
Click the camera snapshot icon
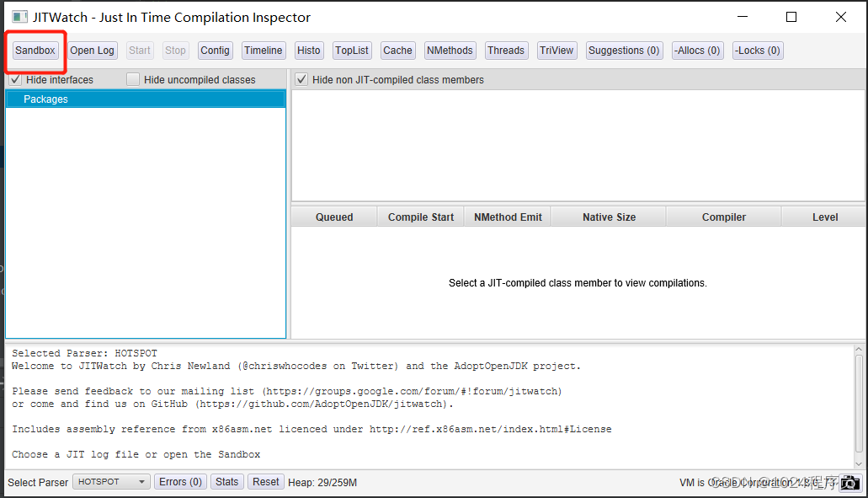[849, 483]
